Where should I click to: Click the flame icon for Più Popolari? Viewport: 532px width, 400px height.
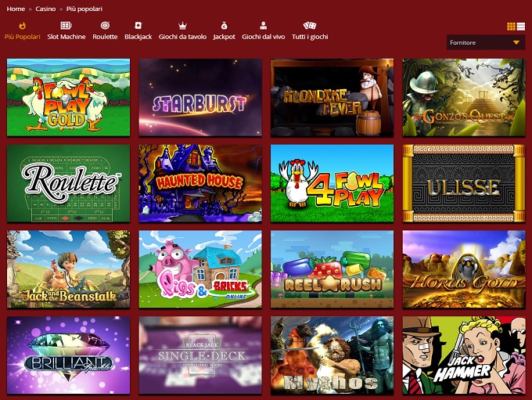22,26
